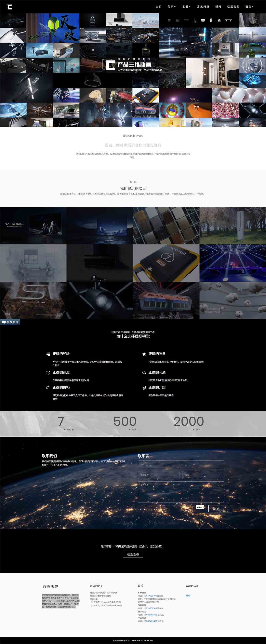The width and height of the screenshot is (266, 644).
Task: Expand the 关于 dropdown menu
Action: point(171,7)
